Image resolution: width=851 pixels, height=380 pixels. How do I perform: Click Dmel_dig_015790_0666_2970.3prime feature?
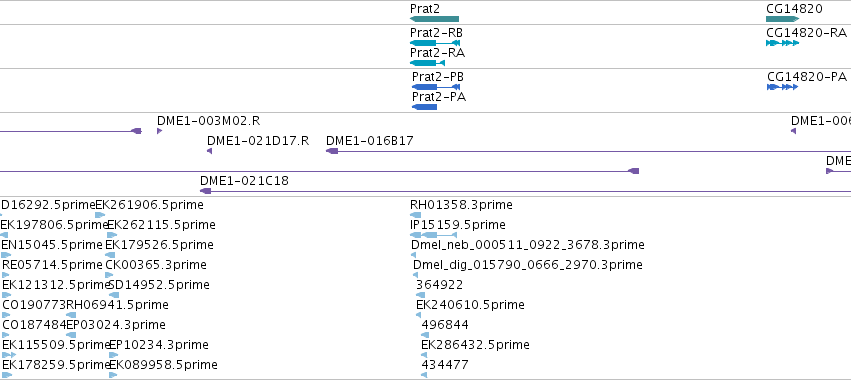click(415, 275)
